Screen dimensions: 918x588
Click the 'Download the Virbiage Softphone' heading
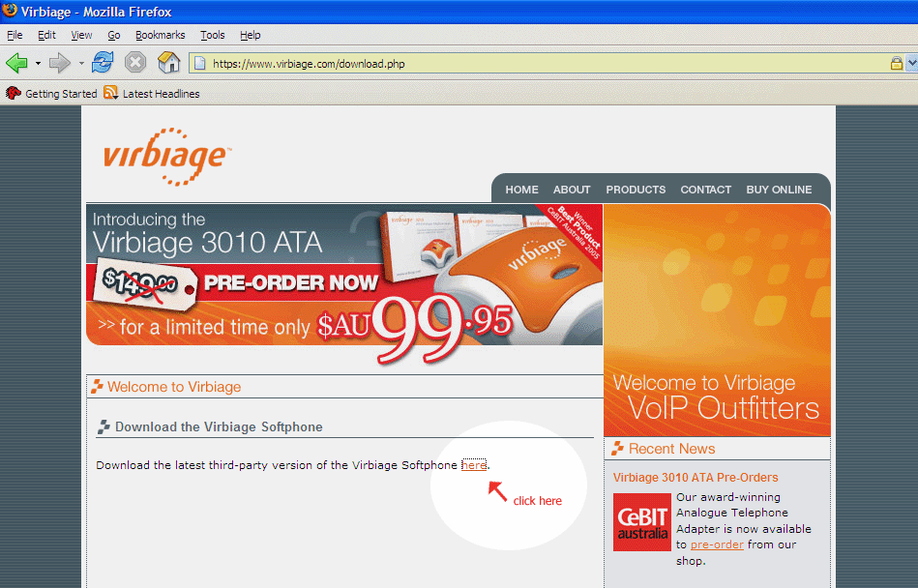point(219,427)
